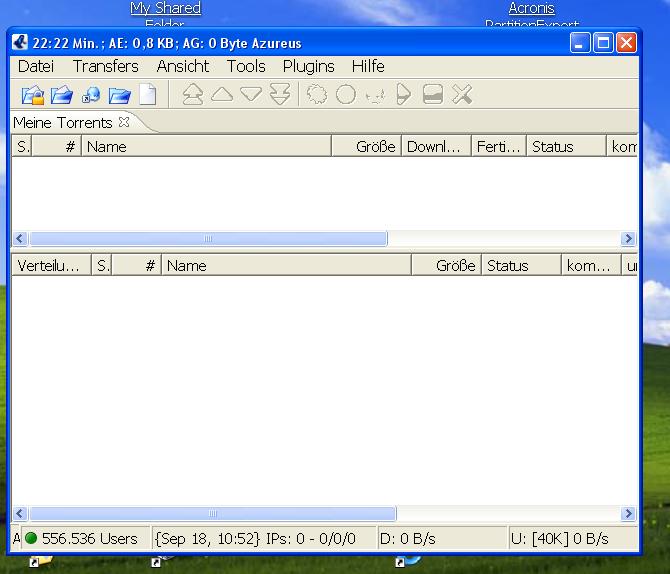Click lower scrollbar left arrow

(20, 513)
